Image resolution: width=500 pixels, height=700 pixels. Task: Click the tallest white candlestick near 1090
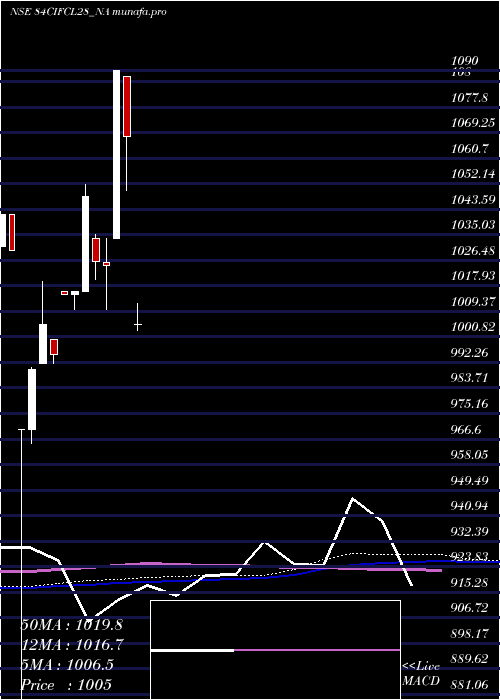tap(116, 154)
